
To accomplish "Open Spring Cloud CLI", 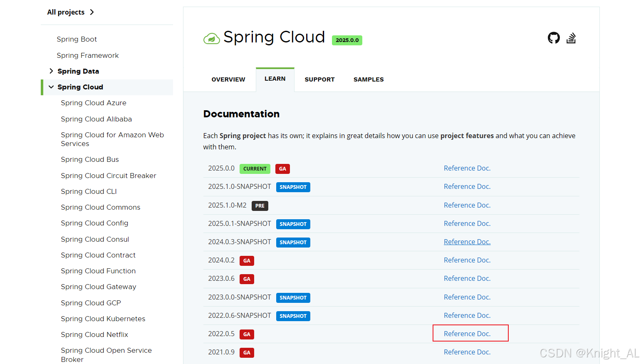I will coord(89,191).
